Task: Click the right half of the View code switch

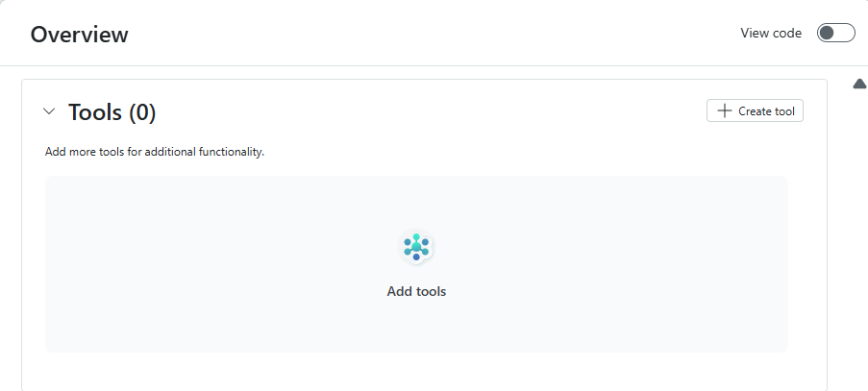Action: click(845, 33)
